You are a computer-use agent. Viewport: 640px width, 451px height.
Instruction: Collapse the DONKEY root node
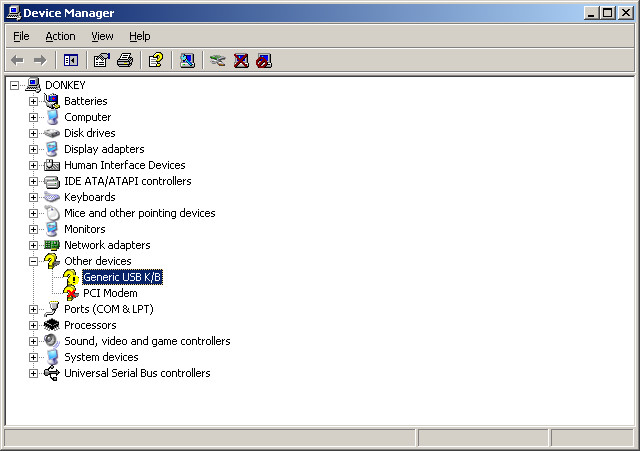point(14,85)
